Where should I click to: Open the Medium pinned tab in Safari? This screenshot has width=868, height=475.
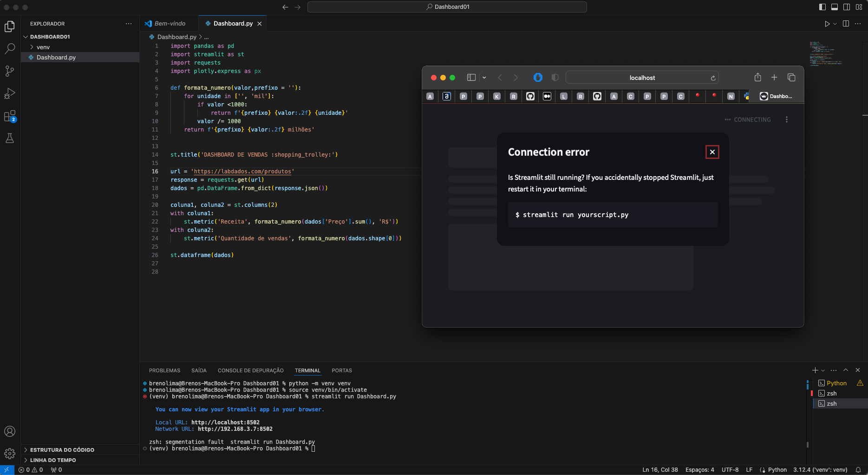(547, 96)
